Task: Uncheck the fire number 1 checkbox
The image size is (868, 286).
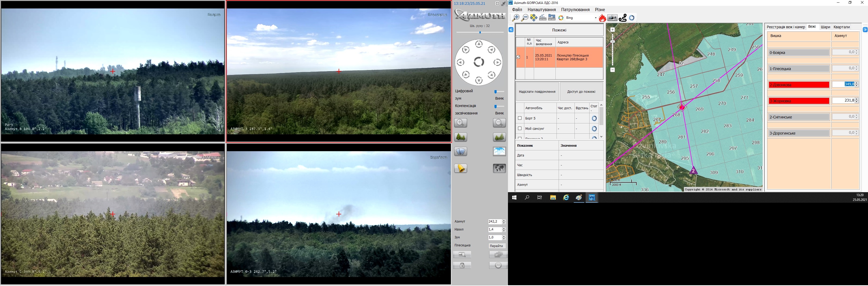Action: (518, 57)
